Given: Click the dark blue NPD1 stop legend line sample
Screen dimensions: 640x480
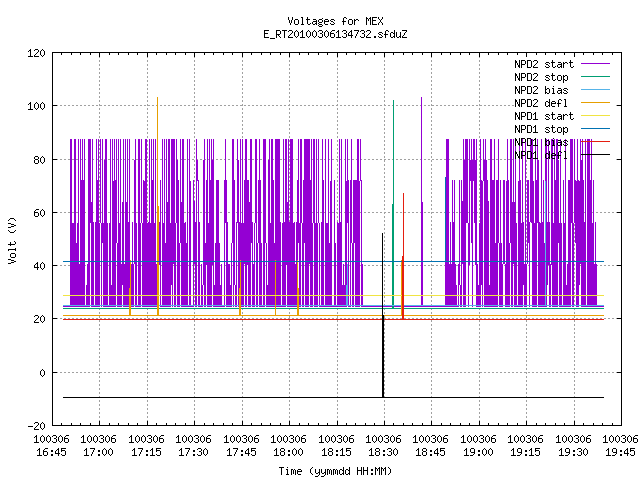Looking at the screenshot, I should click(595, 129).
